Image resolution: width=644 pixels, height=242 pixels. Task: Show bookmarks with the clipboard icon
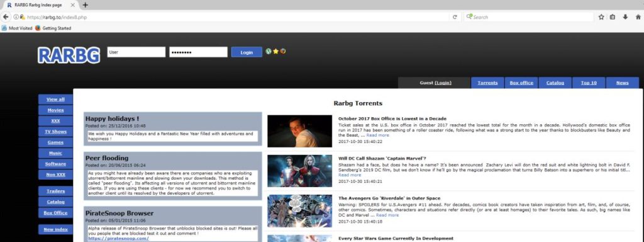tap(613, 17)
